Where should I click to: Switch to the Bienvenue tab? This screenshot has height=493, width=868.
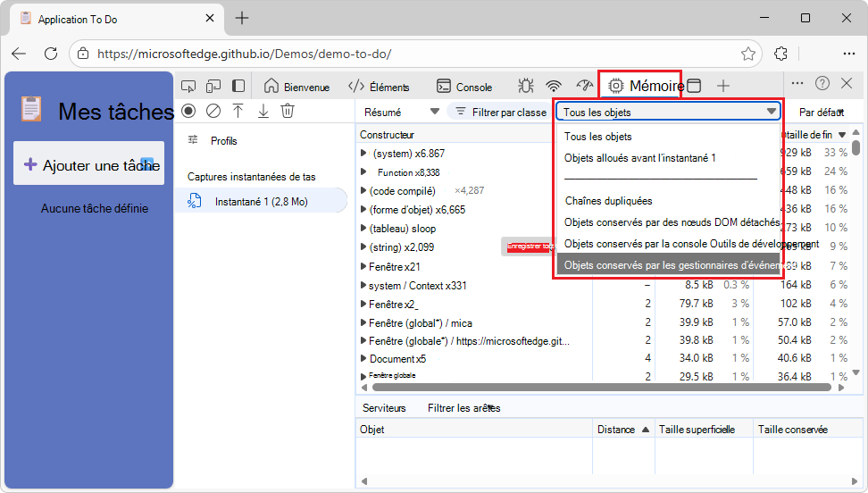(296, 87)
